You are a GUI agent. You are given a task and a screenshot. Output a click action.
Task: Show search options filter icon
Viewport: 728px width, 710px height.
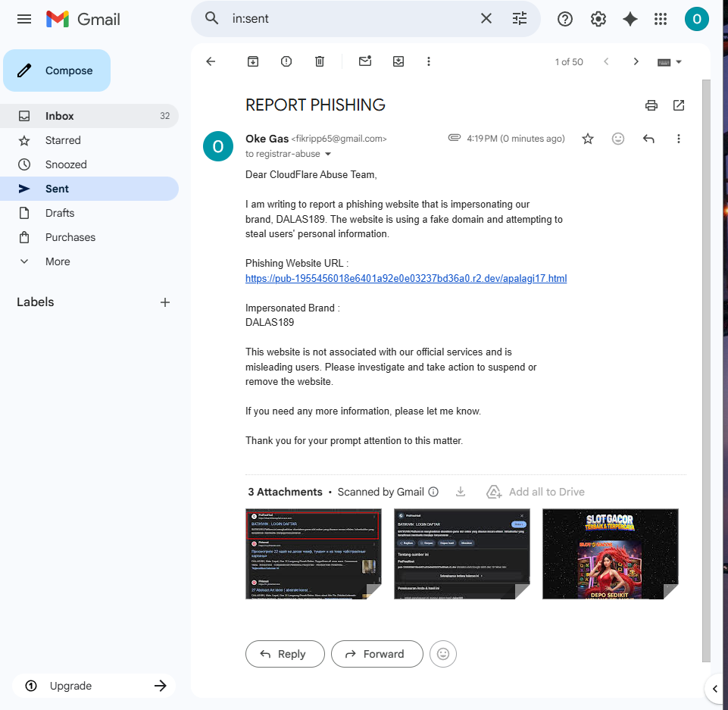click(520, 19)
